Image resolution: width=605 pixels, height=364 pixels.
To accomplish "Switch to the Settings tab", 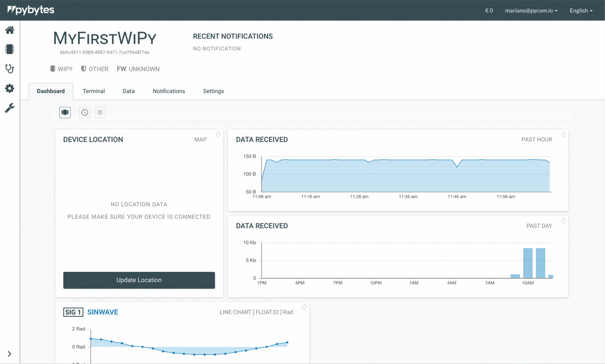I will (213, 91).
